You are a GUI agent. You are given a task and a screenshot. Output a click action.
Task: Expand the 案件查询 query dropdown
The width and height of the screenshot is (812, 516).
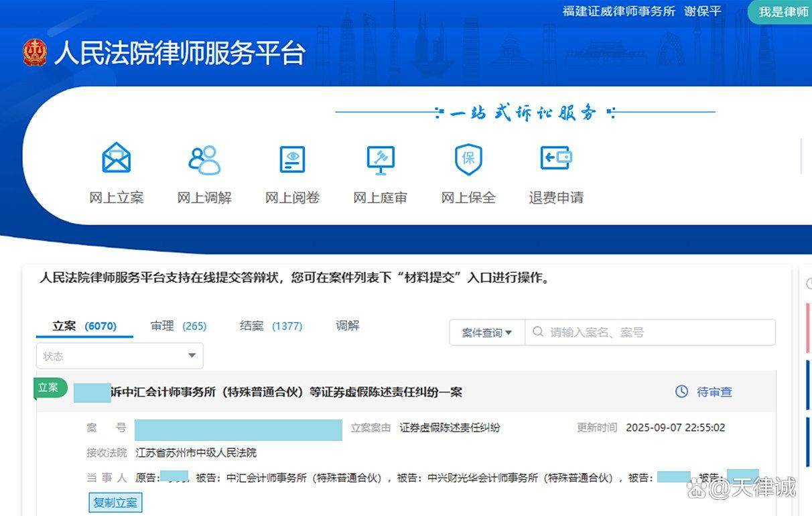click(x=487, y=332)
